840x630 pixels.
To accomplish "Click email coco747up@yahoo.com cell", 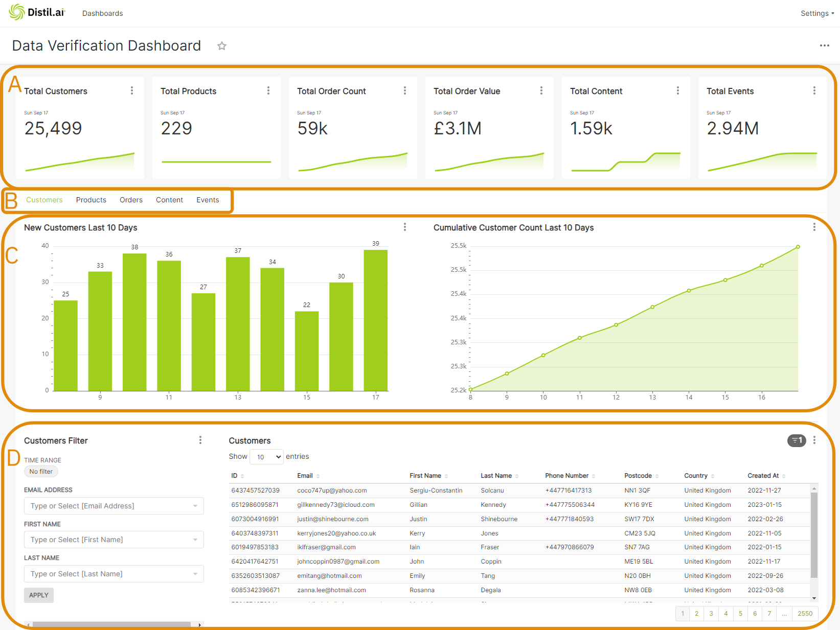I will 332,491.
